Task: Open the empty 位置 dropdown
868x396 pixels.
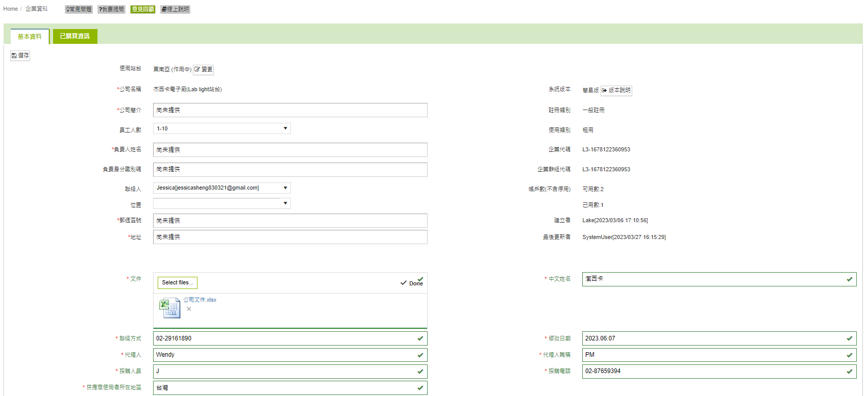Action: (x=222, y=203)
